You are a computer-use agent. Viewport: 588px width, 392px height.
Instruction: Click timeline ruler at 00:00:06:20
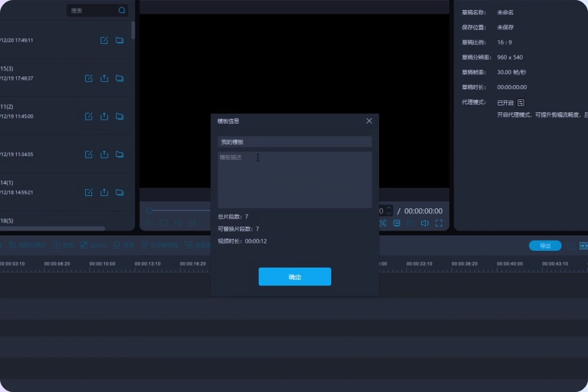[x=57, y=264]
